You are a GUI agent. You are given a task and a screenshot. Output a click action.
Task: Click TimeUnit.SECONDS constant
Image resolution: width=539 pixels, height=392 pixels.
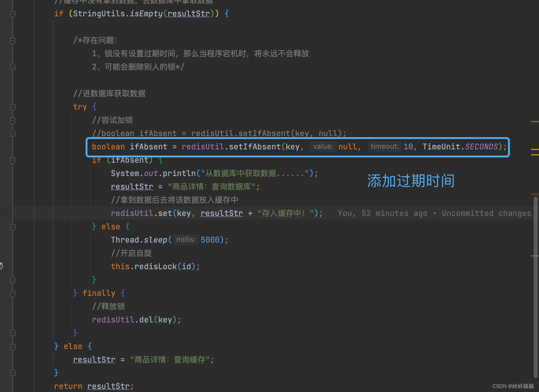[460, 147]
